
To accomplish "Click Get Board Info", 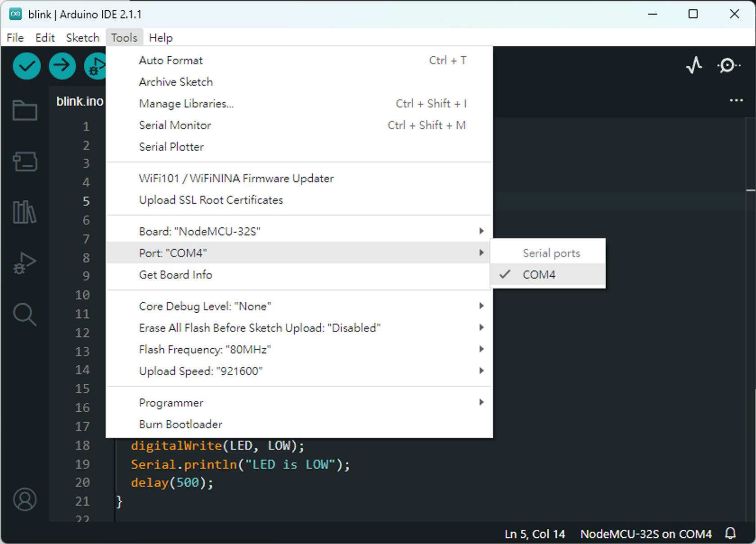I will 299,274.
